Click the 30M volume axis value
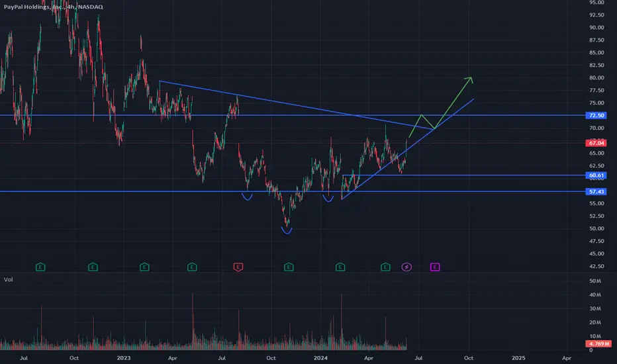617x364 pixels. pos(595,308)
